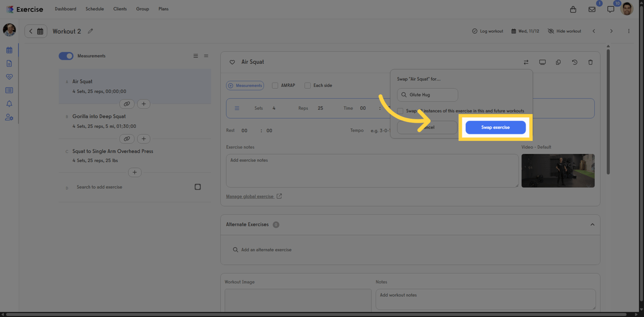This screenshot has width=644, height=317.
Task: Favorite Air Squat using the heart icon
Action: pyautogui.click(x=232, y=62)
